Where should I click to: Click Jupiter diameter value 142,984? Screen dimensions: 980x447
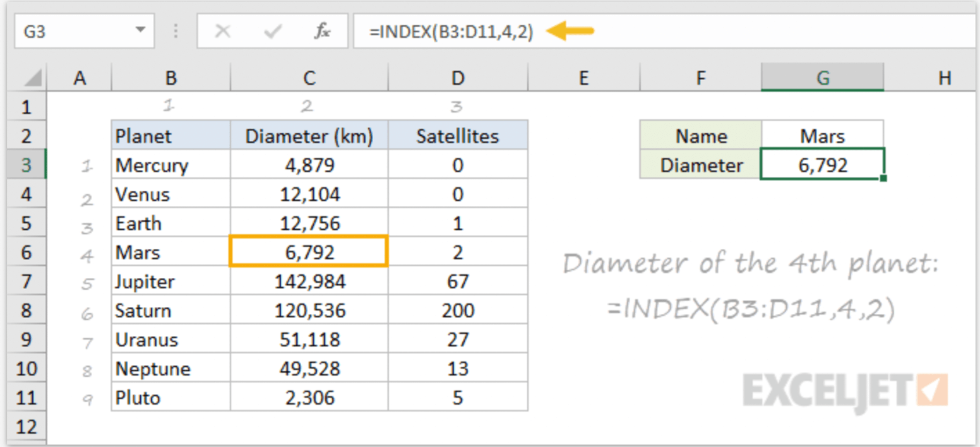pyautogui.click(x=309, y=282)
